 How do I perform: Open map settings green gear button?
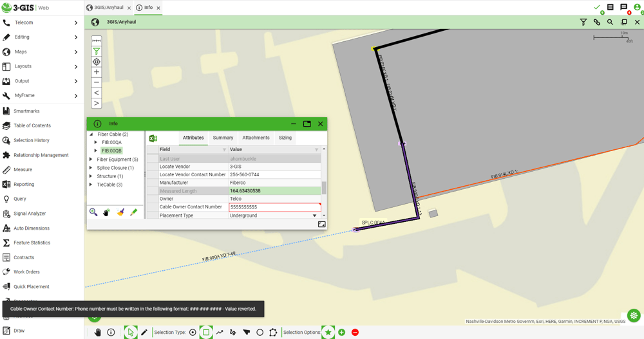634,315
